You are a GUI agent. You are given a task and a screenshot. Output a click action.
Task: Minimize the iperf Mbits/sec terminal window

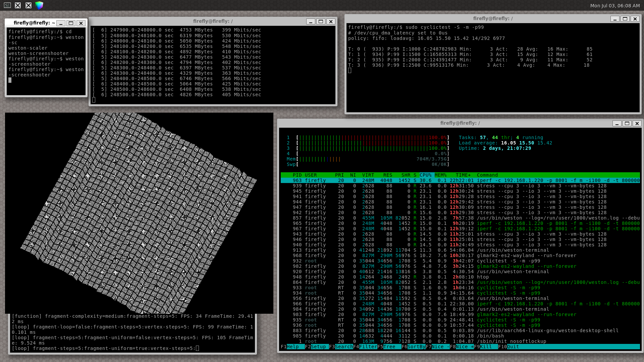tap(311, 21)
